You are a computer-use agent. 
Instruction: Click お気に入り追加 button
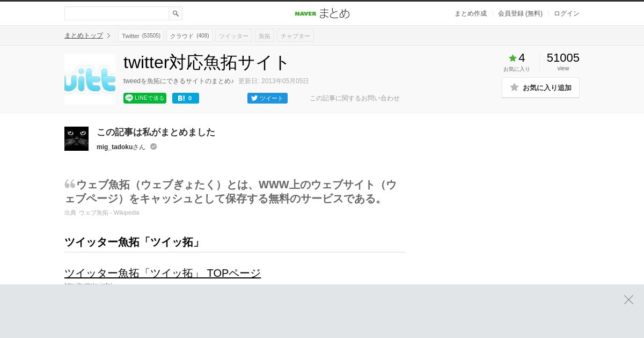click(540, 87)
